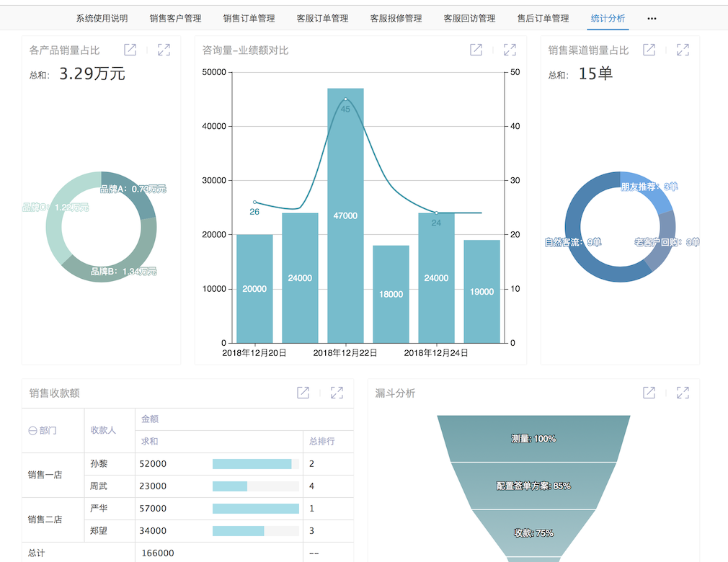Collapse the 部门 column group icon
This screenshot has height=562, width=728.
coord(32,431)
